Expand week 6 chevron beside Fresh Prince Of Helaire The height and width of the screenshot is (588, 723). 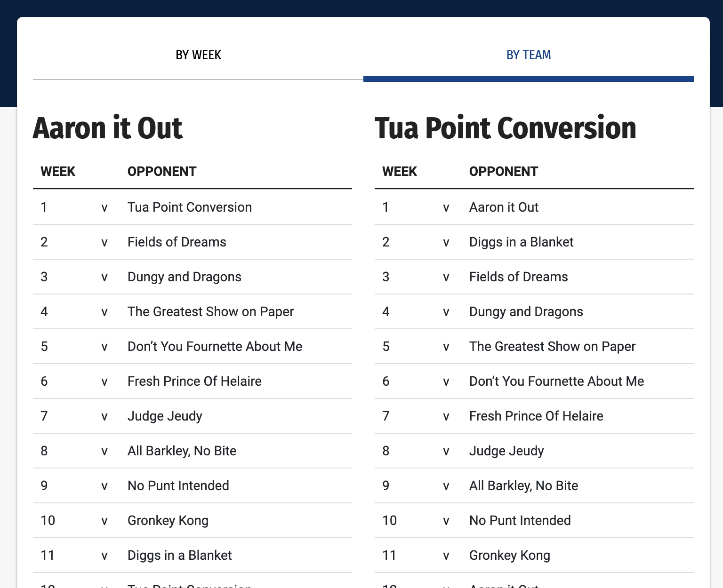click(104, 381)
